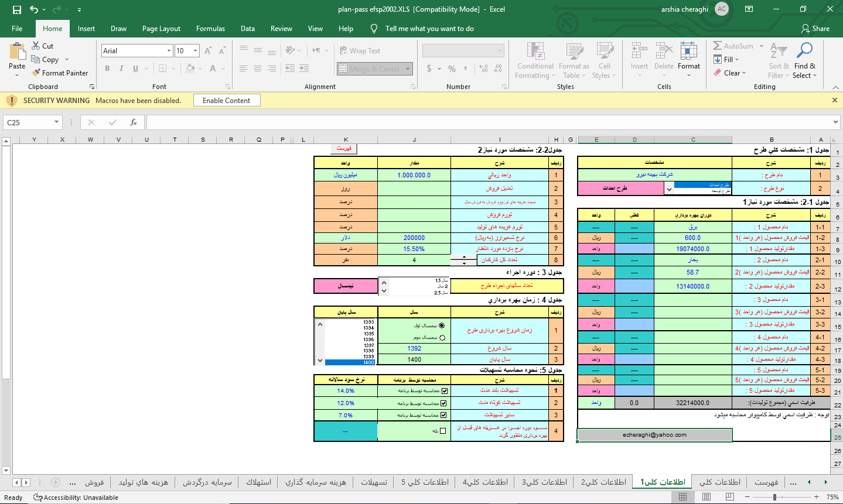Select the second half-year radio button نیمسال دوم
The height and width of the screenshot is (504, 843).
442,338
